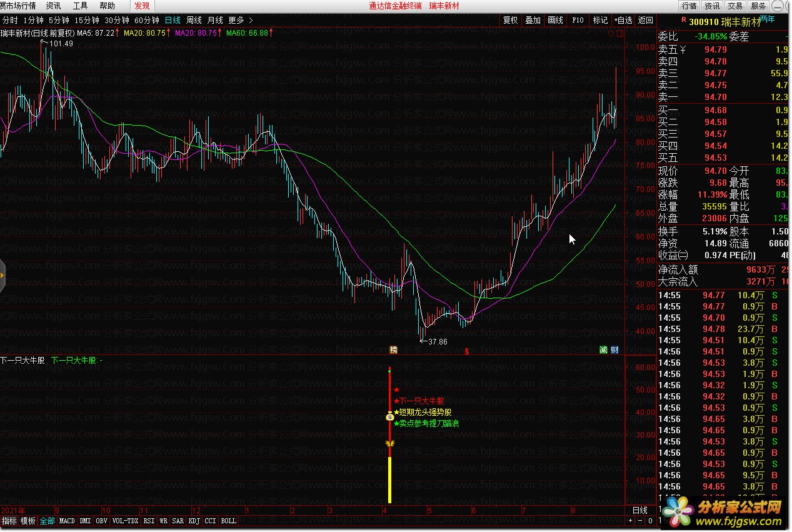Click the red $ marker under the chart
This screenshot has width=792, height=532.
pos(466,351)
